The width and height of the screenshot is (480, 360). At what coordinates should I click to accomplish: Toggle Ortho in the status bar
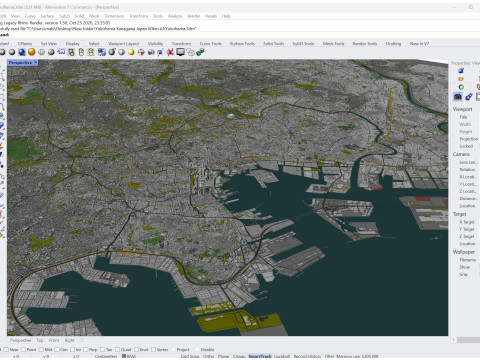click(208, 356)
